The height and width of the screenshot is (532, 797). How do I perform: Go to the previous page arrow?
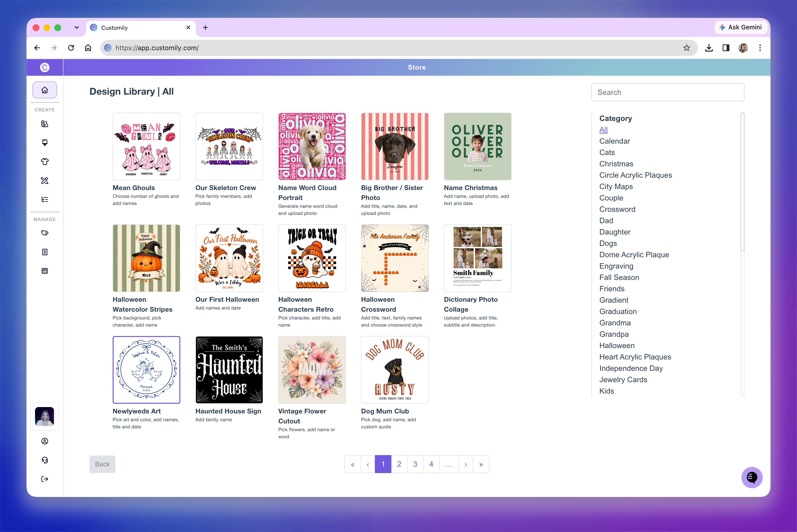click(x=368, y=464)
